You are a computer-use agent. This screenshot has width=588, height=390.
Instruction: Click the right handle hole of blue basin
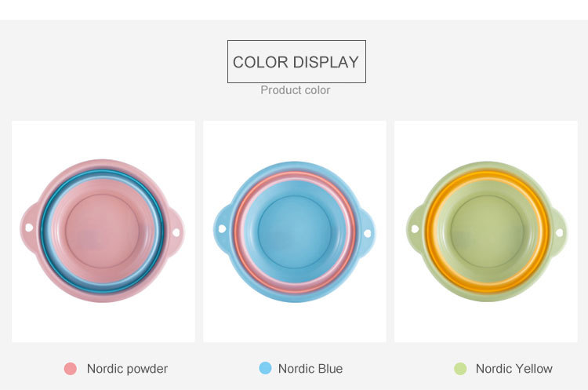(x=368, y=234)
